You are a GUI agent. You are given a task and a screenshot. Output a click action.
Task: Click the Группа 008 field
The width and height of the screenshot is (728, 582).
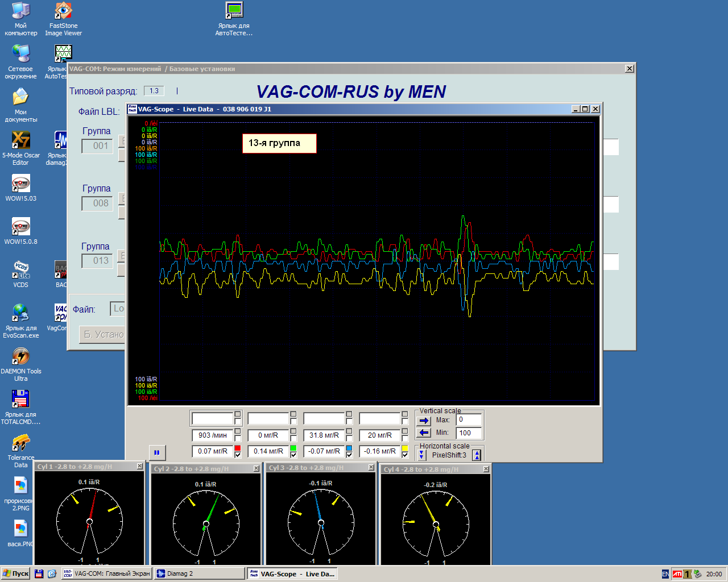(97, 203)
